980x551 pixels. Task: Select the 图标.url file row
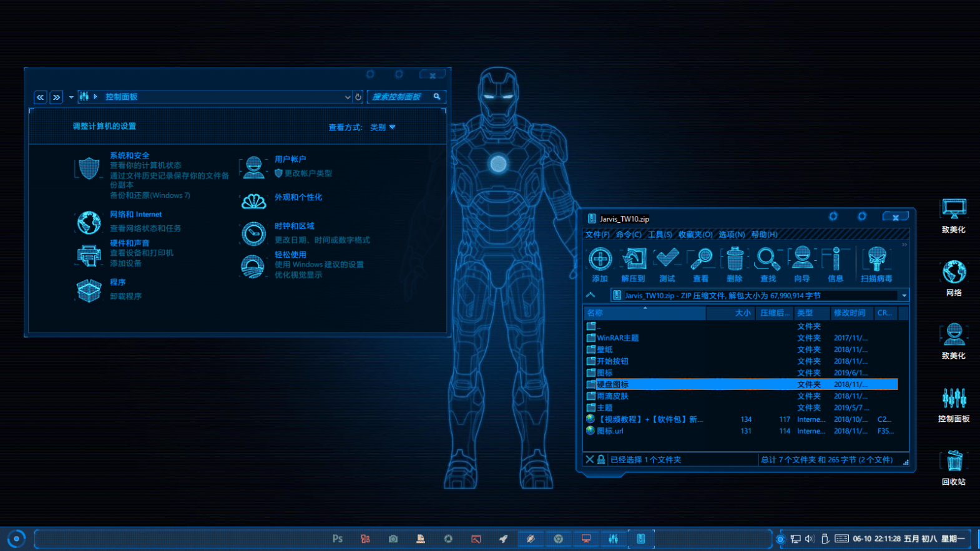coord(742,431)
